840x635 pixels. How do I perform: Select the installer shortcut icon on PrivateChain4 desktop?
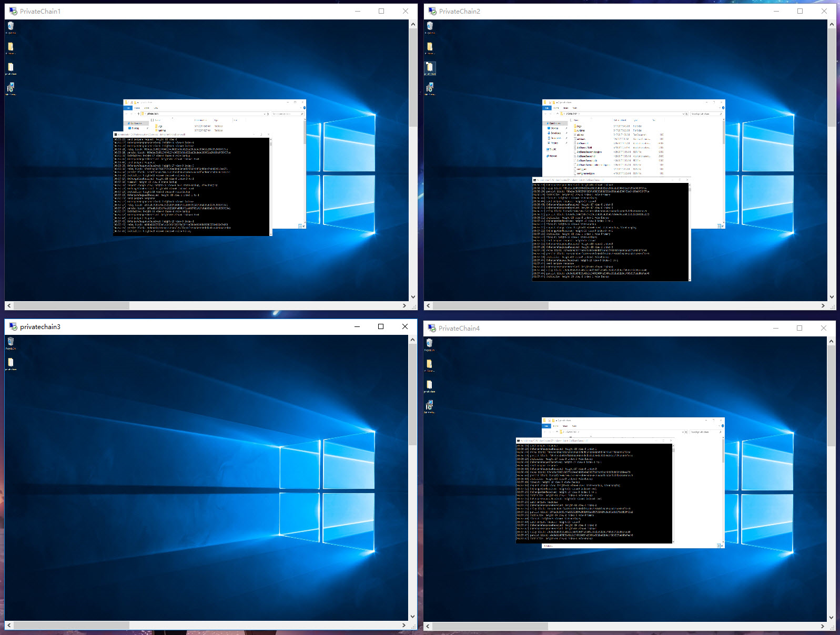429,406
